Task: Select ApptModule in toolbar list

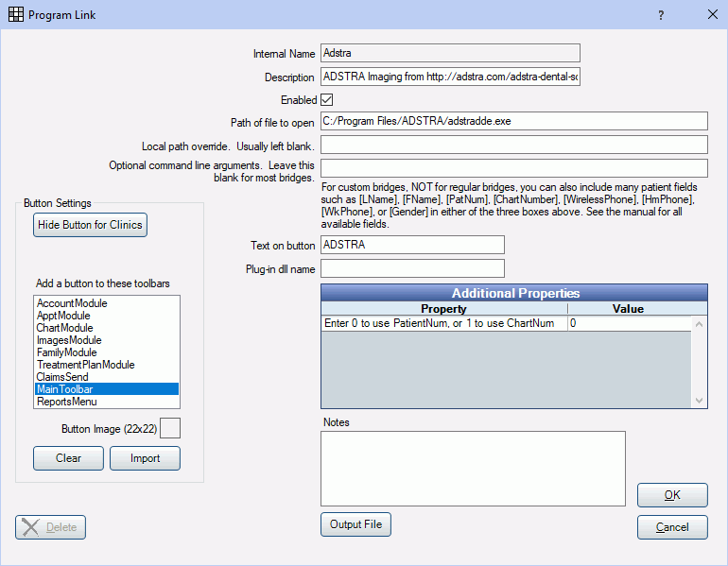Action: pyautogui.click(x=107, y=316)
